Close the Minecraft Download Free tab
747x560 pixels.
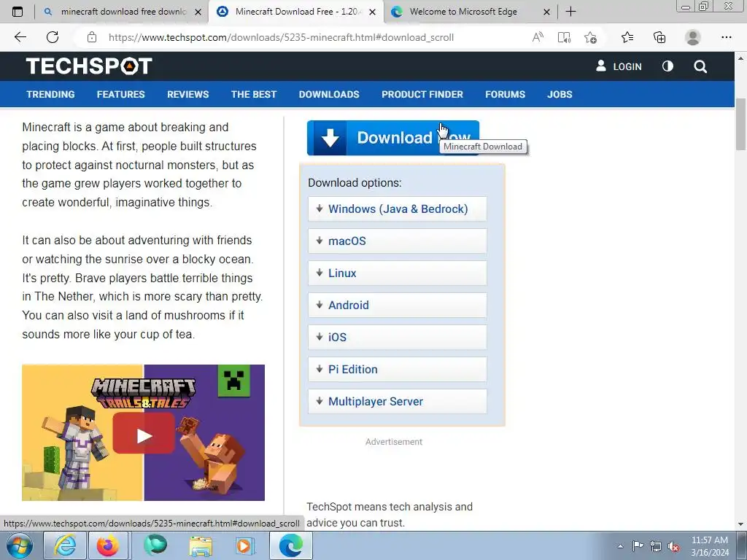[x=373, y=12]
